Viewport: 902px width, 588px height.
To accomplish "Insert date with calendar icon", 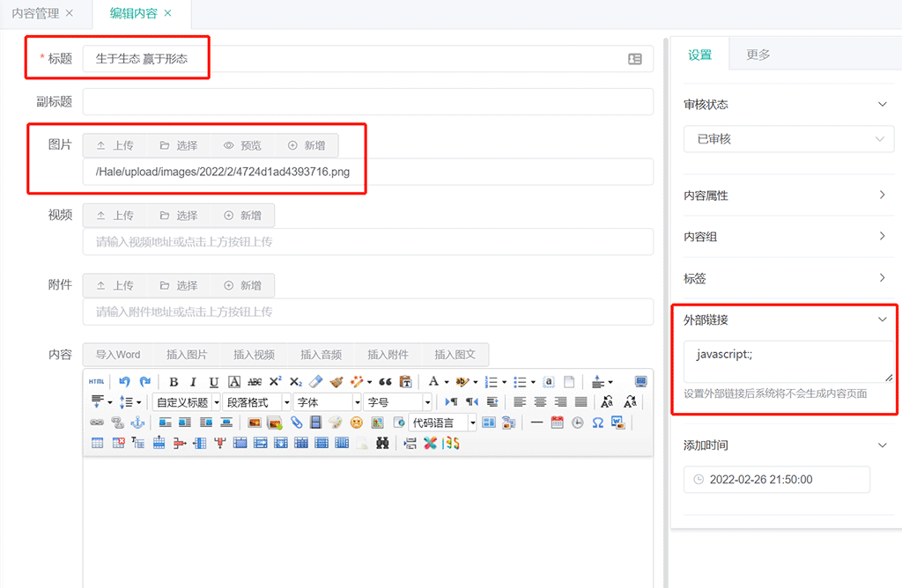I will click(x=557, y=423).
